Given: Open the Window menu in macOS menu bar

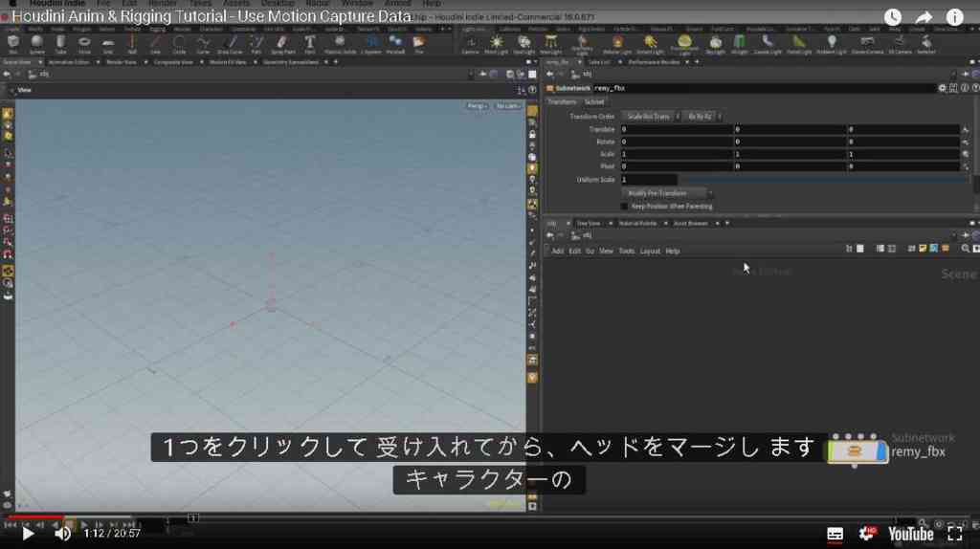Looking at the screenshot, I should click(358, 4).
